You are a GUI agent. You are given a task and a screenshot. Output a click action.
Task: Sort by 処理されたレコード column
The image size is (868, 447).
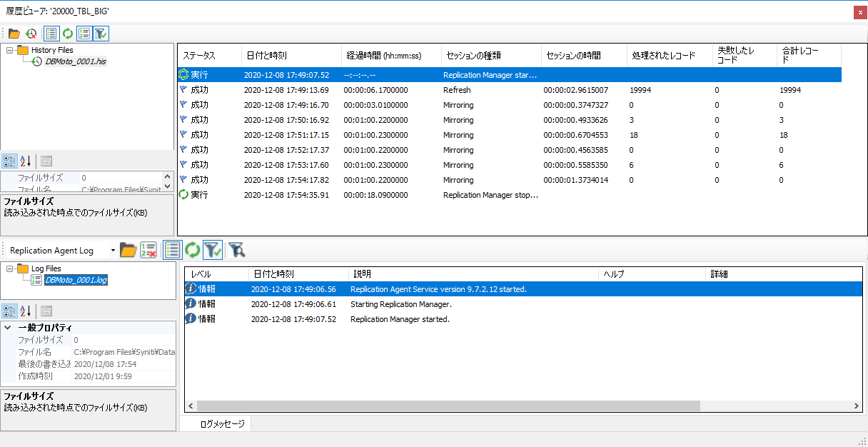coord(670,56)
